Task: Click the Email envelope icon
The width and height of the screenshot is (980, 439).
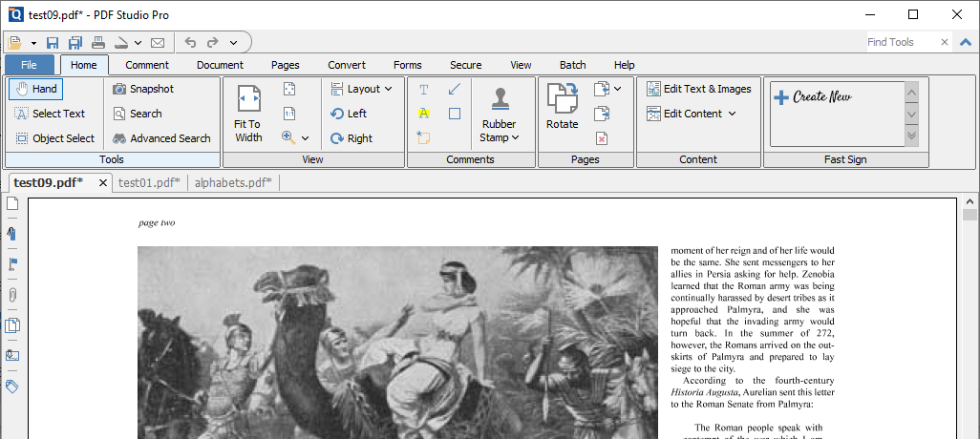Action: click(x=159, y=42)
